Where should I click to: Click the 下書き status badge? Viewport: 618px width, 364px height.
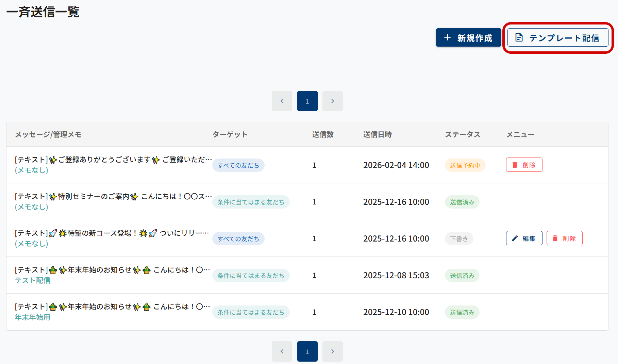[459, 239]
